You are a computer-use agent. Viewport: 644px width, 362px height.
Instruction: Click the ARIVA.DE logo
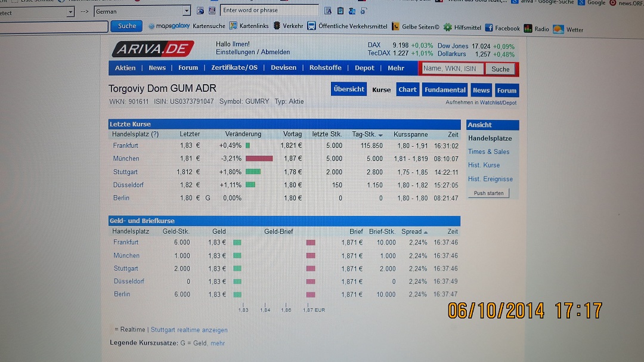coord(153,49)
